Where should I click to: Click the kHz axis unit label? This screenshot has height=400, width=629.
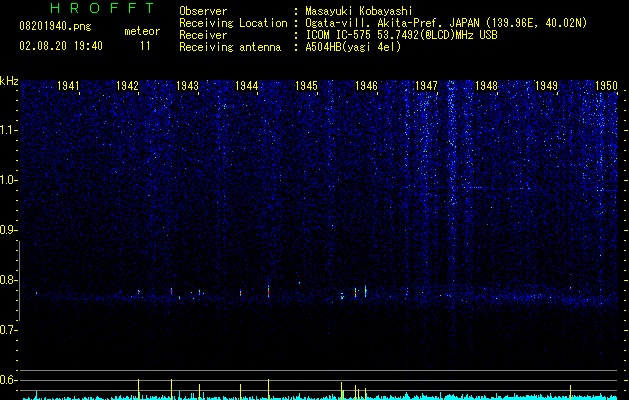point(9,81)
